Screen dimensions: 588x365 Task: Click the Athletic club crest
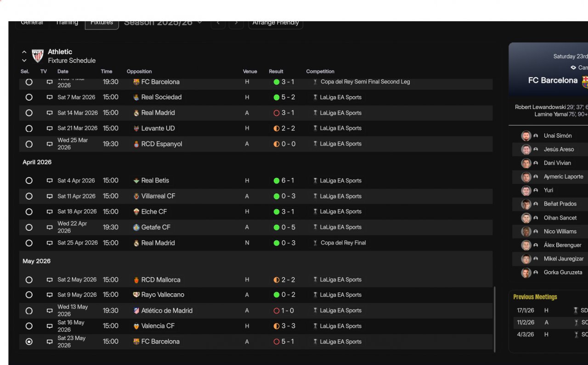click(x=38, y=56)
